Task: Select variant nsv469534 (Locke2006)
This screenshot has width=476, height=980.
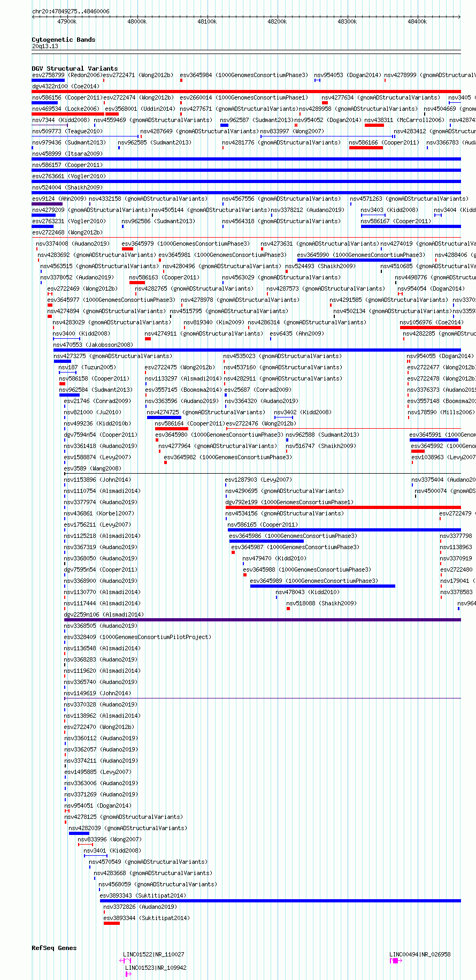Action: [x=66, y=109]
